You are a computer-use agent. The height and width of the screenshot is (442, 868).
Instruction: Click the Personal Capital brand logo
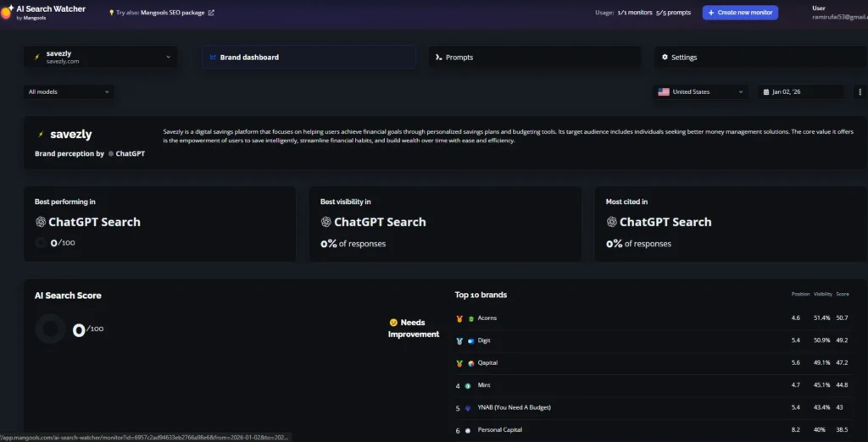[x=468, y=430]
